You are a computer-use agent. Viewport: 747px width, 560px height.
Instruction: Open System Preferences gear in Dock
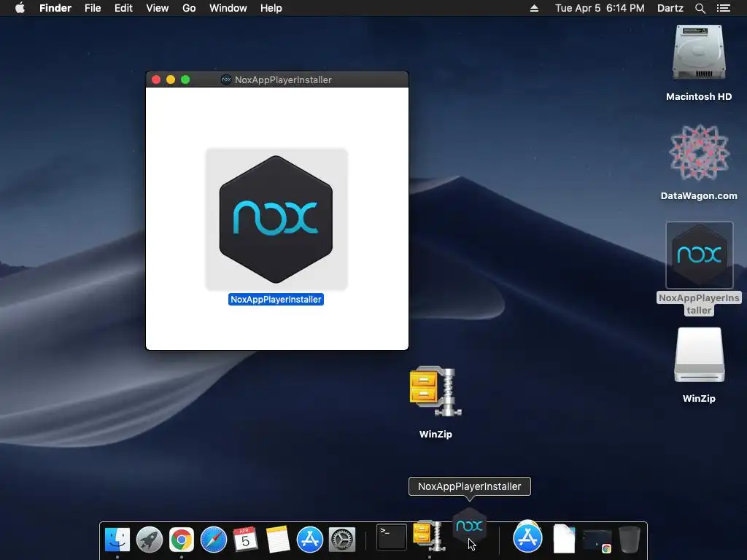(x=342, y=540)
